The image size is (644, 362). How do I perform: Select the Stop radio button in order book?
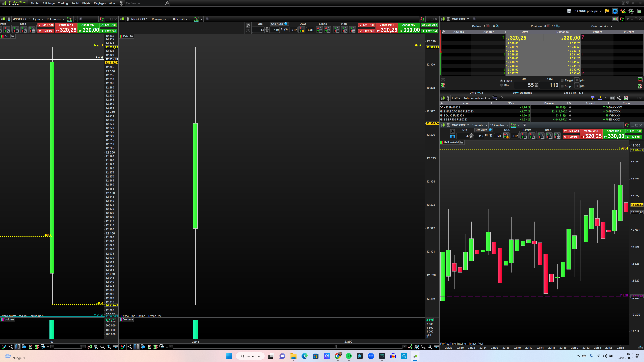[501, 85]
